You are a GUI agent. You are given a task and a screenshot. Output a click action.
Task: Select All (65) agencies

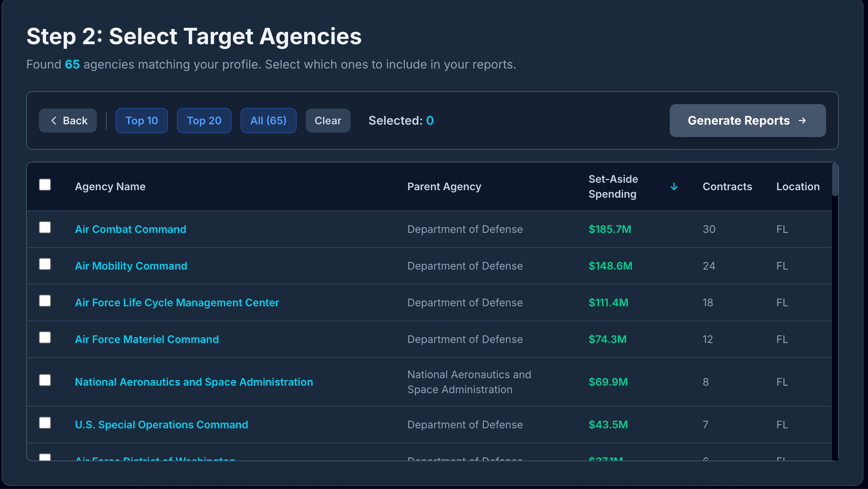(x=268, y=120)
